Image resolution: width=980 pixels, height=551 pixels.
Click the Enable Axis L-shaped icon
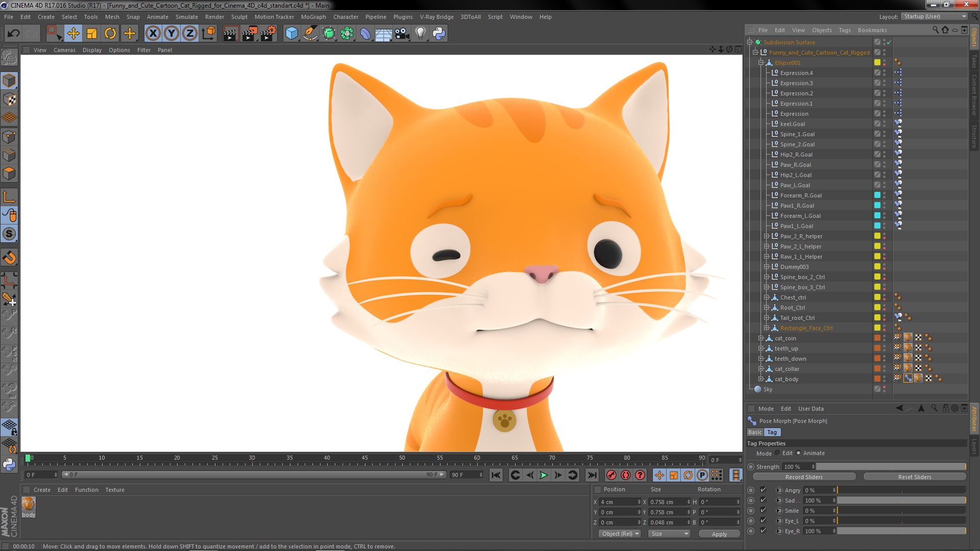click(9, 197)
